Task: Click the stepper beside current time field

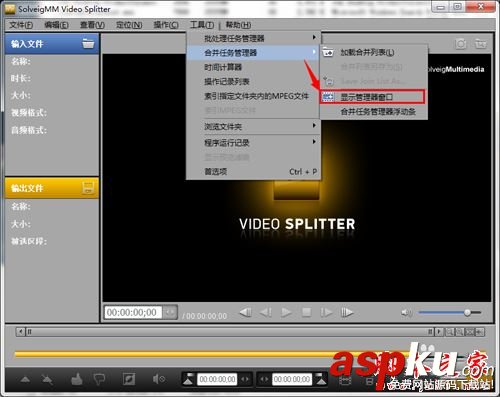Action: click(170, 313)
